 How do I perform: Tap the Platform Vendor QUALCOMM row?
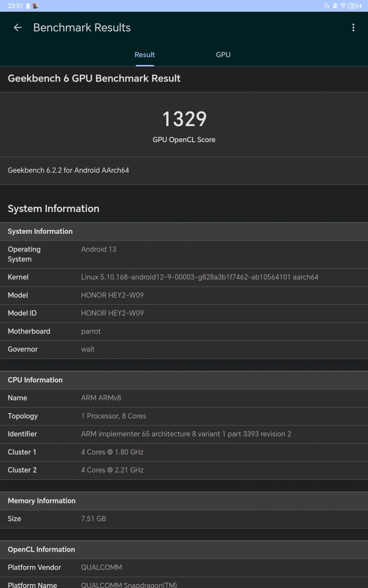(184, 567)
